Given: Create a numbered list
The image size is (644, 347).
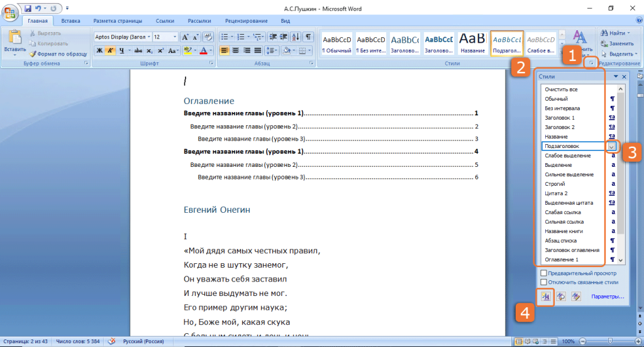Looking at the screenshot, I should [241, 37].
